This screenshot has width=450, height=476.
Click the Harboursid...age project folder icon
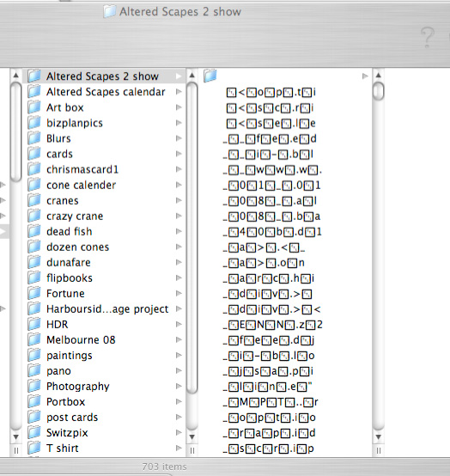point(34,308)
